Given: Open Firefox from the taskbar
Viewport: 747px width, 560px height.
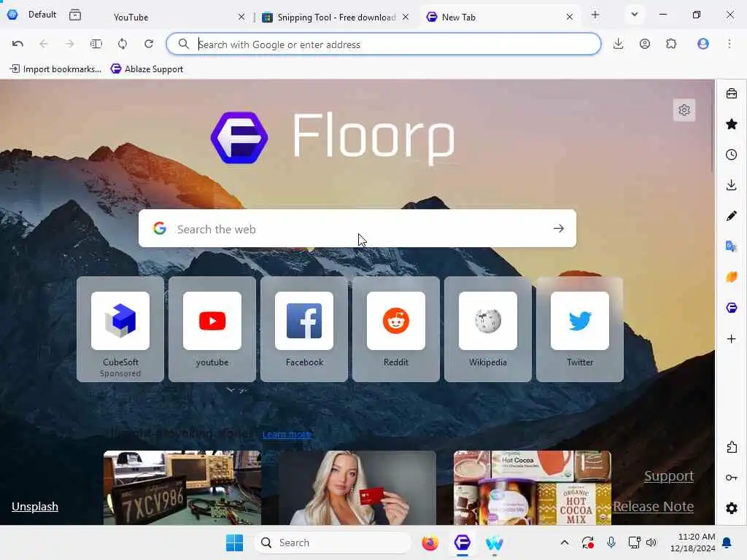Looking at the screenshot, I should click(430, 542).
